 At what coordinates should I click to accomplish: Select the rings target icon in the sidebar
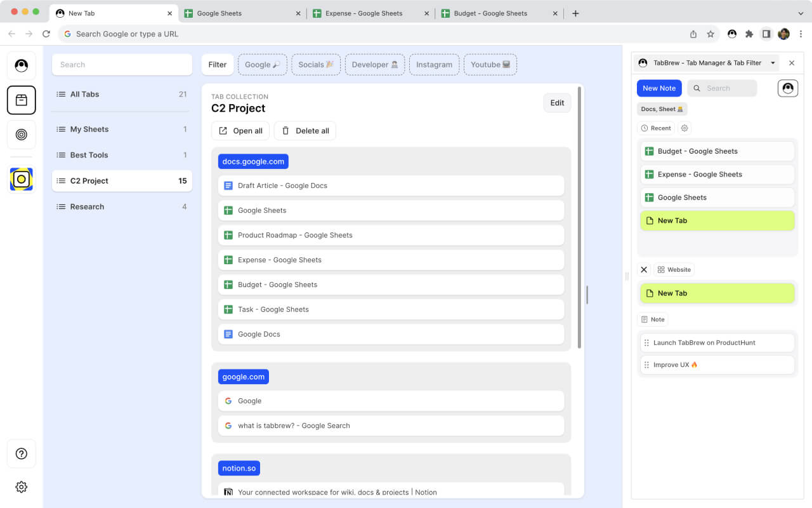22,135
